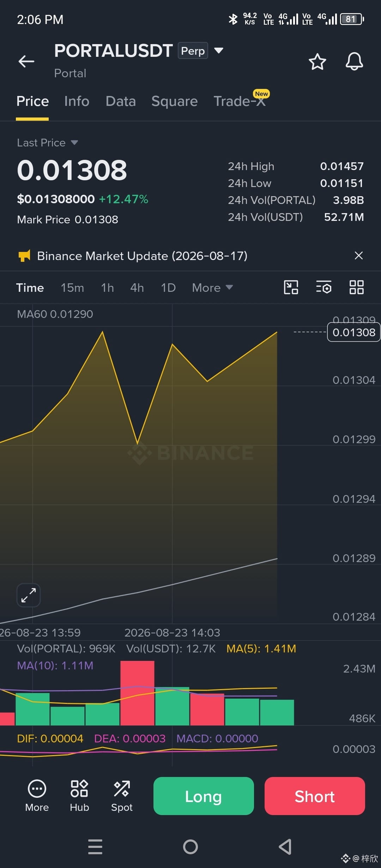
Task: Open the More menu icon
Action: point(37,796)
